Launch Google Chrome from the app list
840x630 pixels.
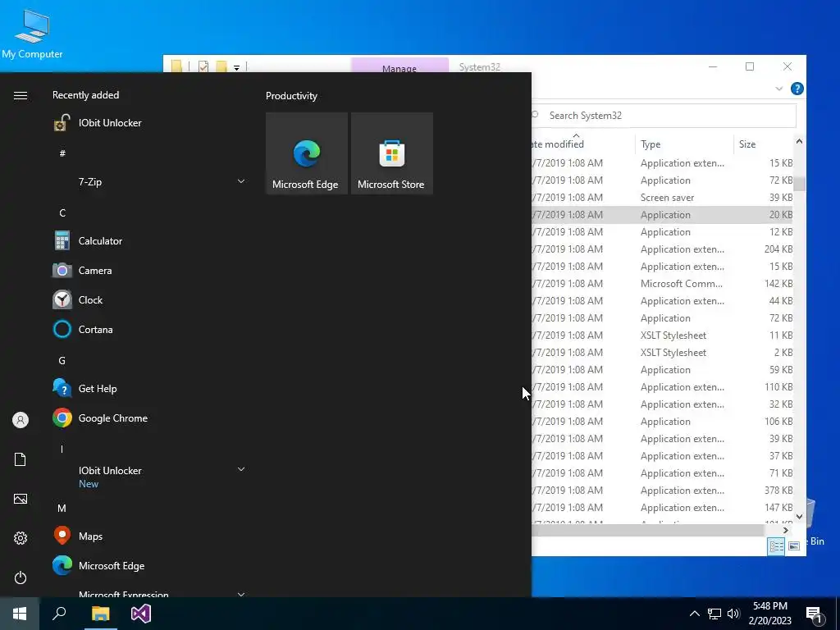[x=148, y=418]
